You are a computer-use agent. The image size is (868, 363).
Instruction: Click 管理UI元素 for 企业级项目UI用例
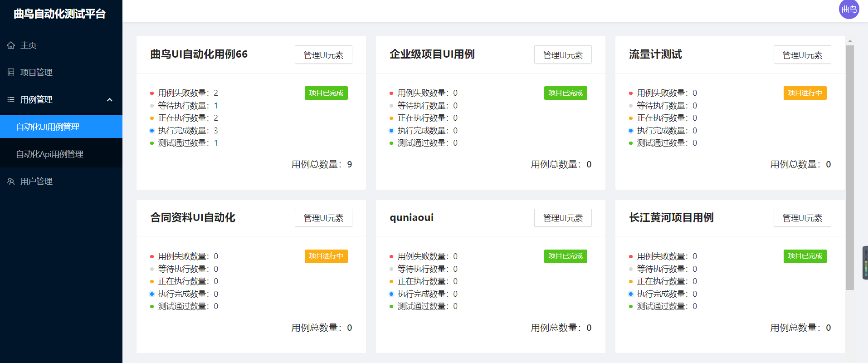coord(563,54)
